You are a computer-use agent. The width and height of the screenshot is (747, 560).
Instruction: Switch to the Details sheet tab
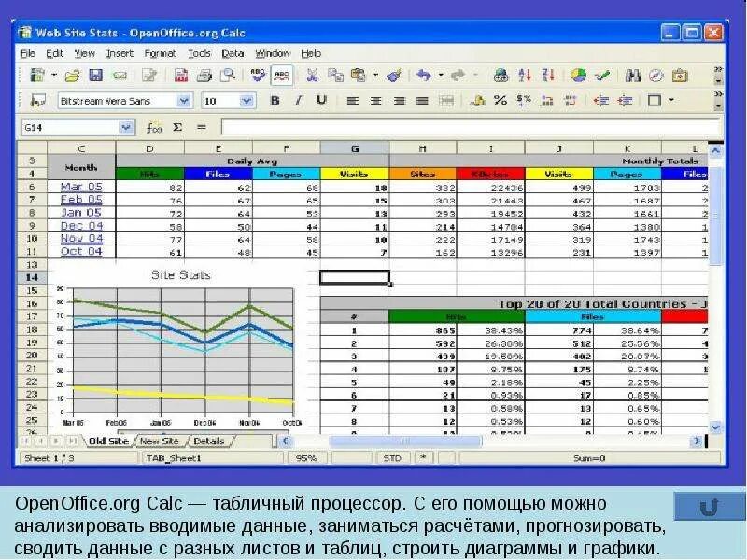point(209,441)
